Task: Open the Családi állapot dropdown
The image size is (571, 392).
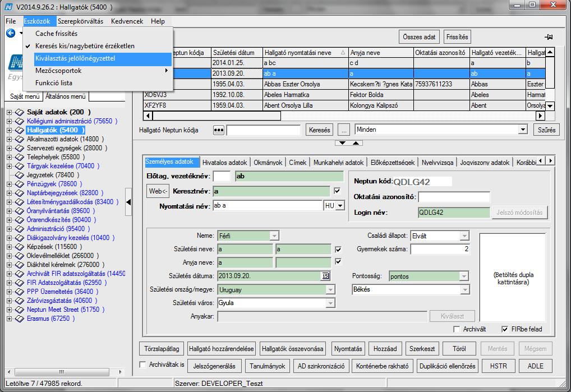Action: point(464,236)
